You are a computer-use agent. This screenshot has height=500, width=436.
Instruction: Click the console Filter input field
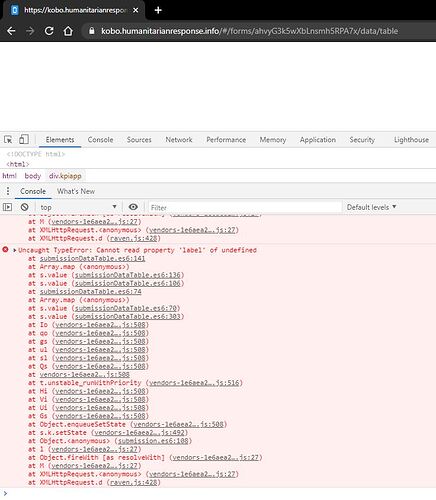click(245, 207)
